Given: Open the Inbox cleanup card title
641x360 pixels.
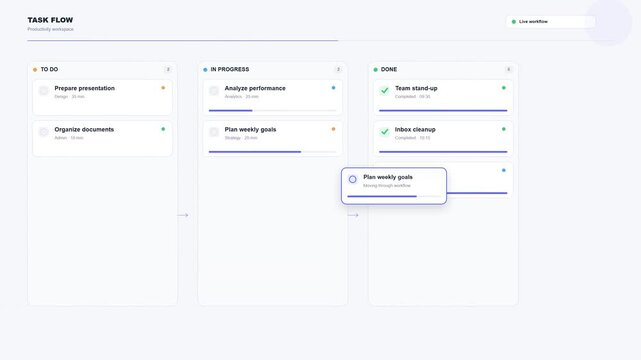Looking at the screenshot, I should (415, 130).
